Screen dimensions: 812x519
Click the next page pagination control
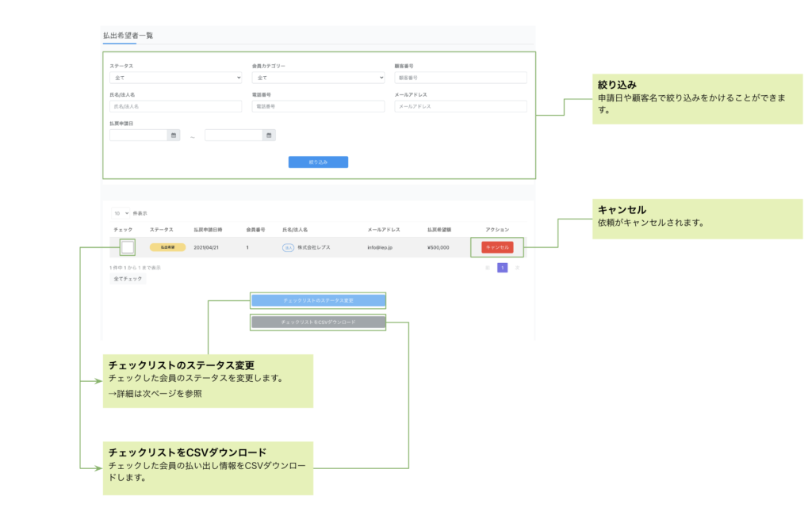click(517, 268)
